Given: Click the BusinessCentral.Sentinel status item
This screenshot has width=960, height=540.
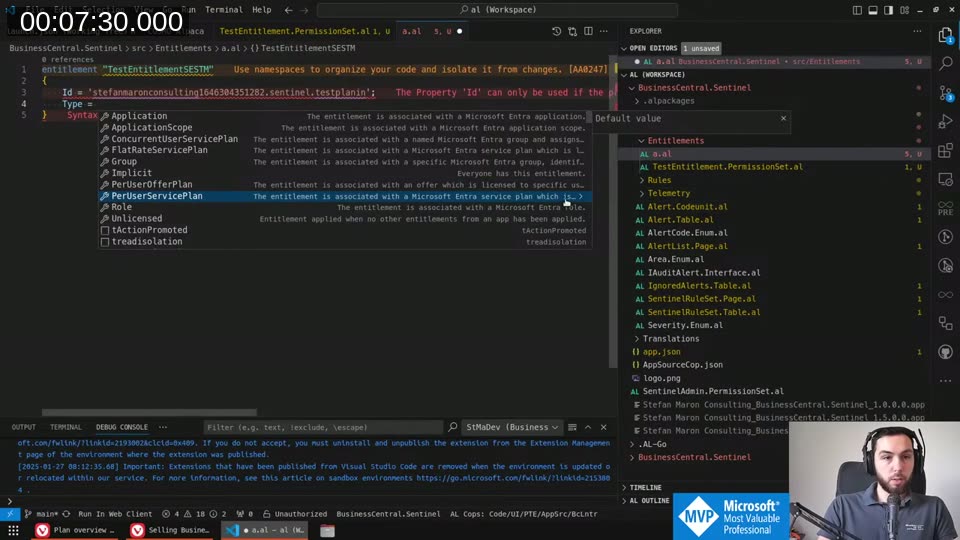Looking at the screenshot, I should point(388,514).
